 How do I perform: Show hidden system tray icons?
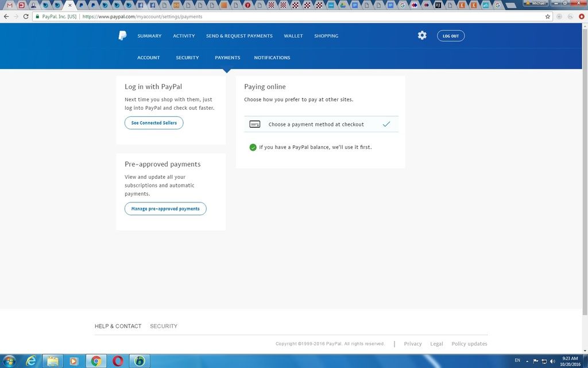click(x=527, y=361)
